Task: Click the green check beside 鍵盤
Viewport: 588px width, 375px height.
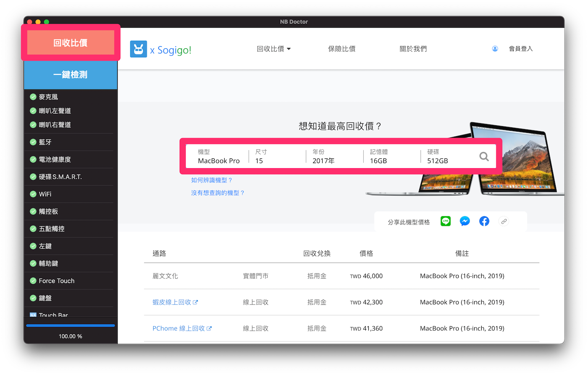Action: 33,298
